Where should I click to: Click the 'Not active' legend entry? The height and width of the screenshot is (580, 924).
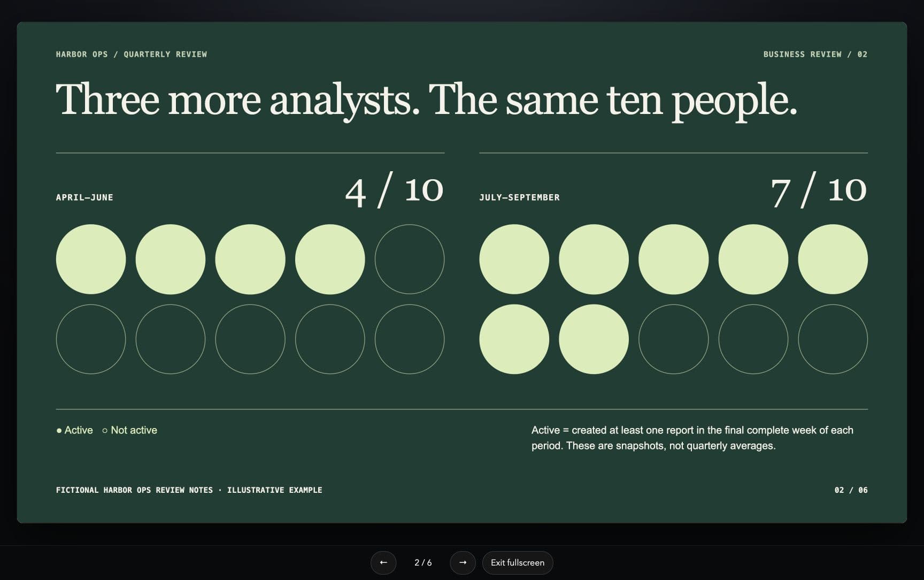129,430
